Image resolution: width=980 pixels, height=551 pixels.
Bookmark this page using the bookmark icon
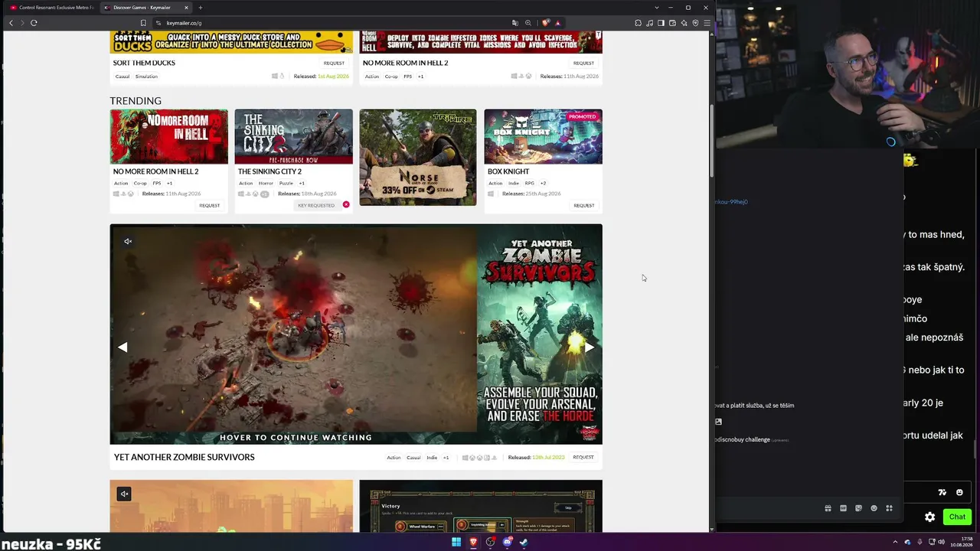143,23
